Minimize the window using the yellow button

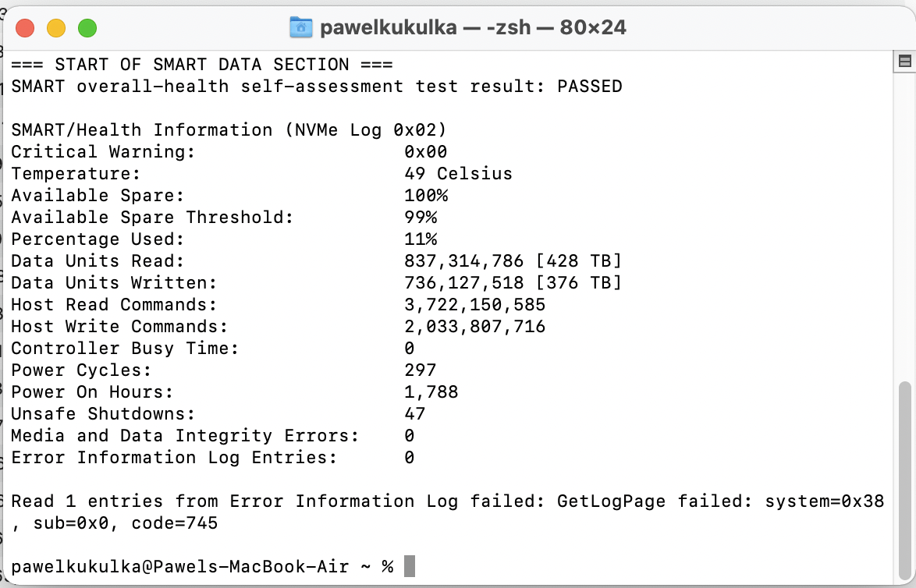tap(56, 28)
